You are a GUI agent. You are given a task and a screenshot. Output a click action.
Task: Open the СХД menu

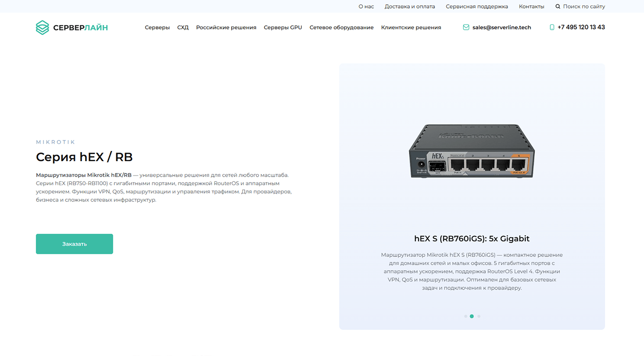tap(183, 27)
